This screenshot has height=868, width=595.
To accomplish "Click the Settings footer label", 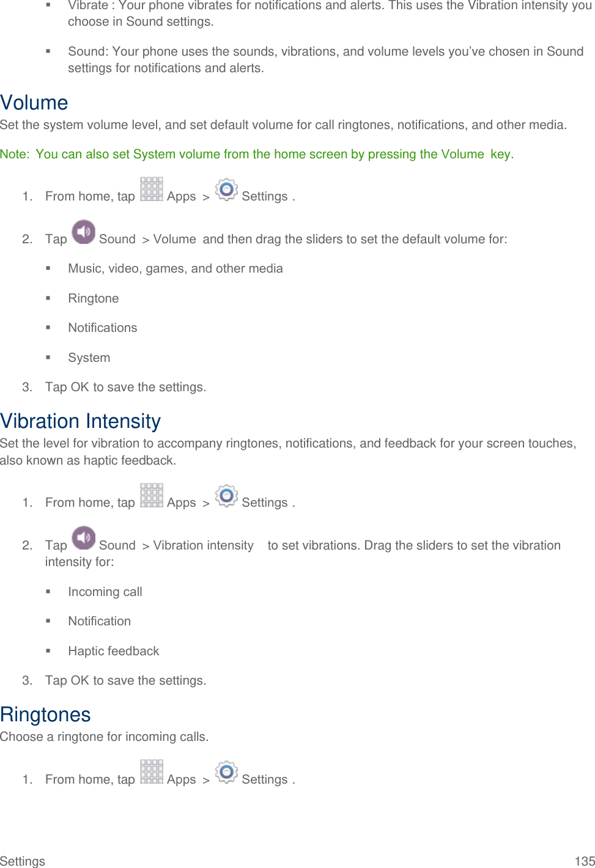I will pyautogui.click(x=23, y=861).
